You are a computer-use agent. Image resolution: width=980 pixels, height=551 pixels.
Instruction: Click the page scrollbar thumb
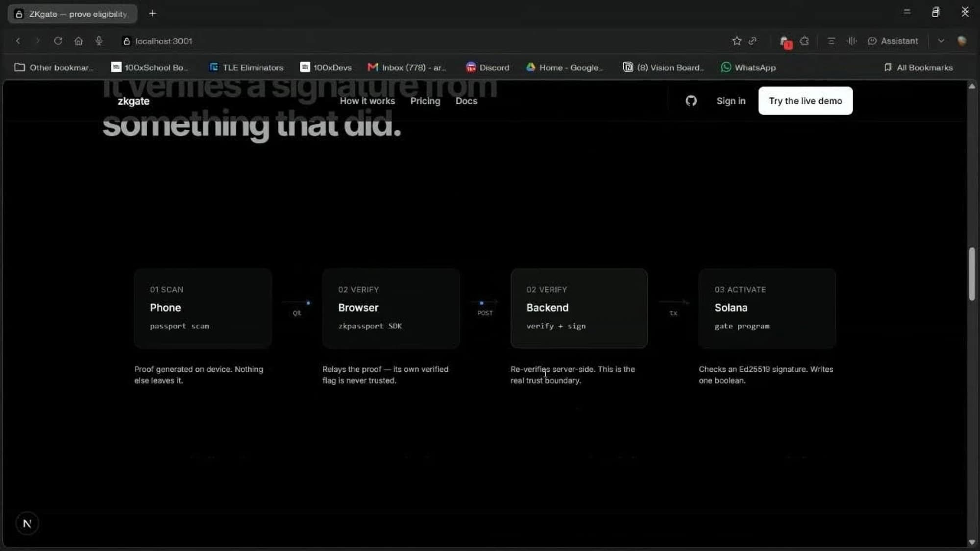(x=972, y=274)
